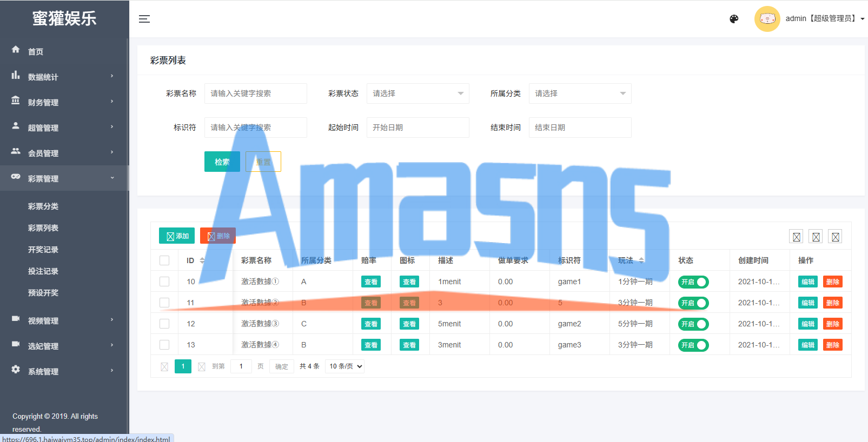868x442 pixels.
Task: Click the gamepad icon for 彩票管理
Action: tap(16, 177)
